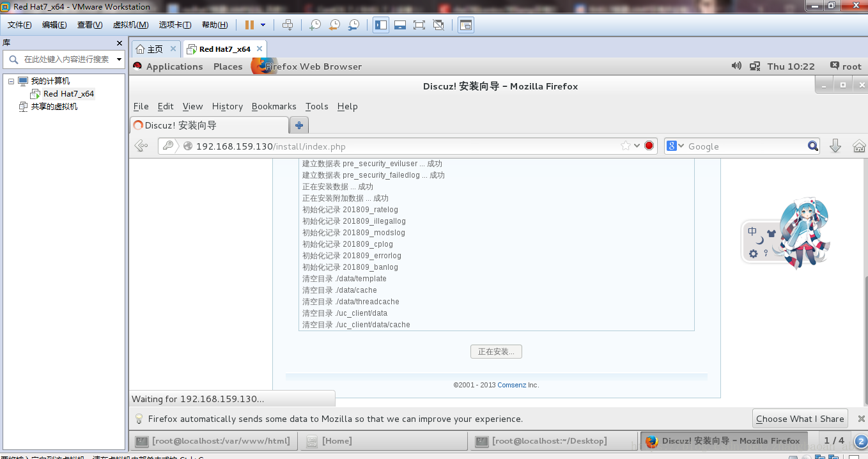The image size is (868, 459).
Task: Go to the Firefox home page icon
Action: point(859,146)
